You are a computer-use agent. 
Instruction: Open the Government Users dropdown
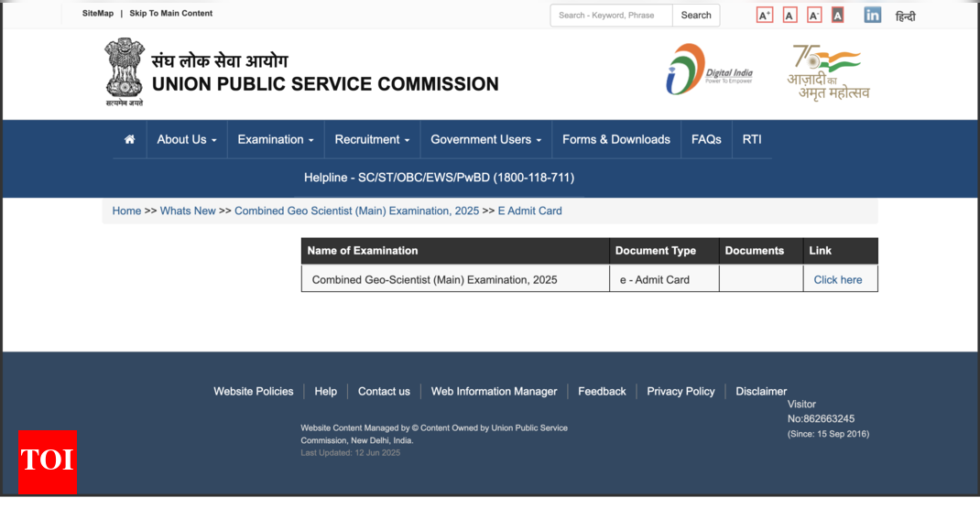tap(485, 140)
